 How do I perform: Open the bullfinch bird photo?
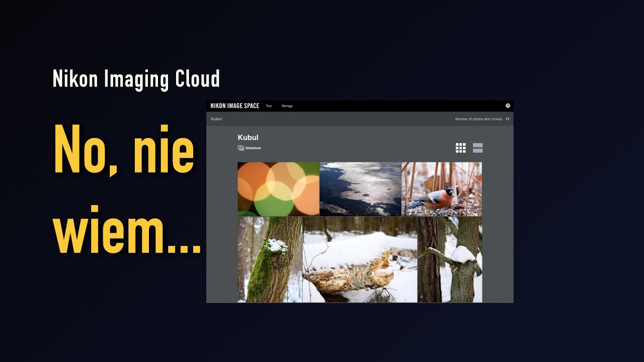pos(442,189)
